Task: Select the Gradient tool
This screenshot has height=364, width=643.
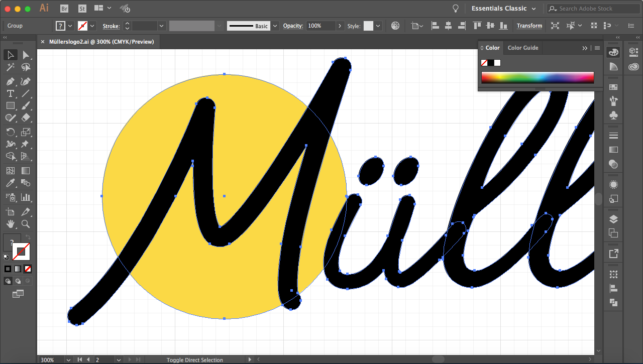Action: [26, 171]
